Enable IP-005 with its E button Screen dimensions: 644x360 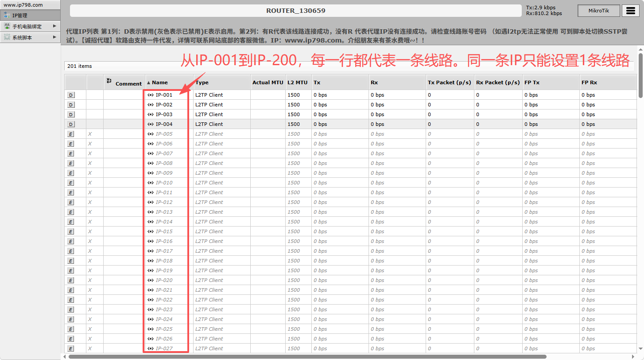click(x=71, y=134)
